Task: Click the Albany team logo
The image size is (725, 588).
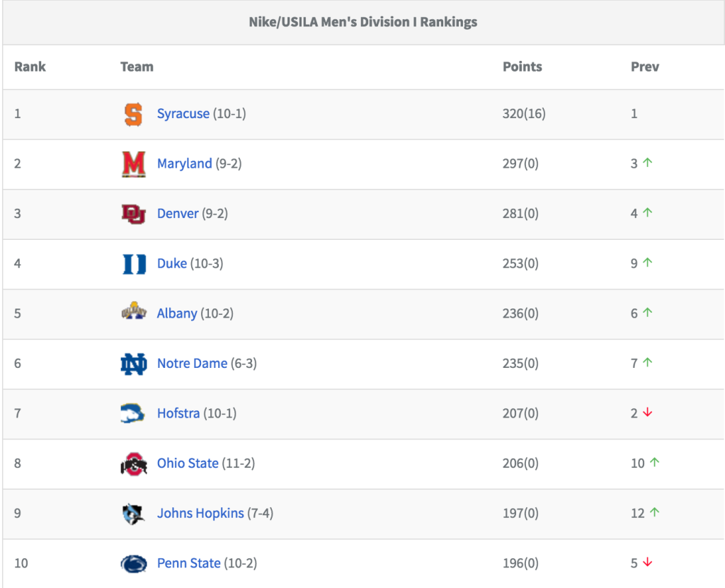Action: coord(134,310)
